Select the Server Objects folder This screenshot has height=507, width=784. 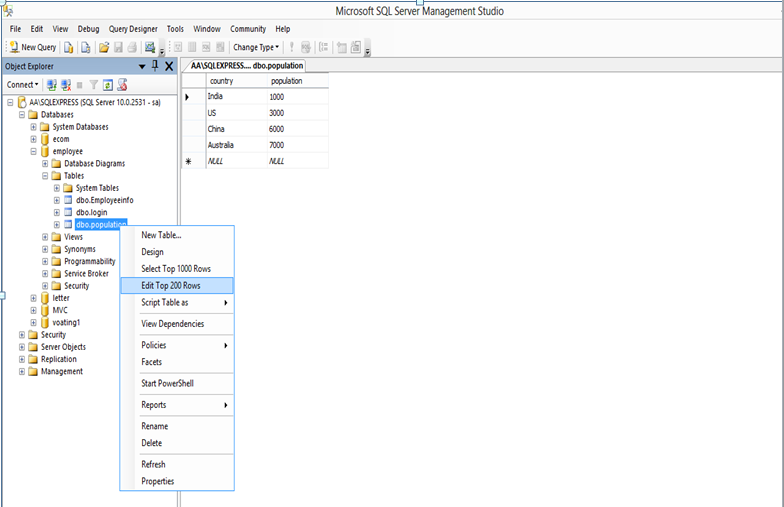pyautogui.click(x=63, y=347)
